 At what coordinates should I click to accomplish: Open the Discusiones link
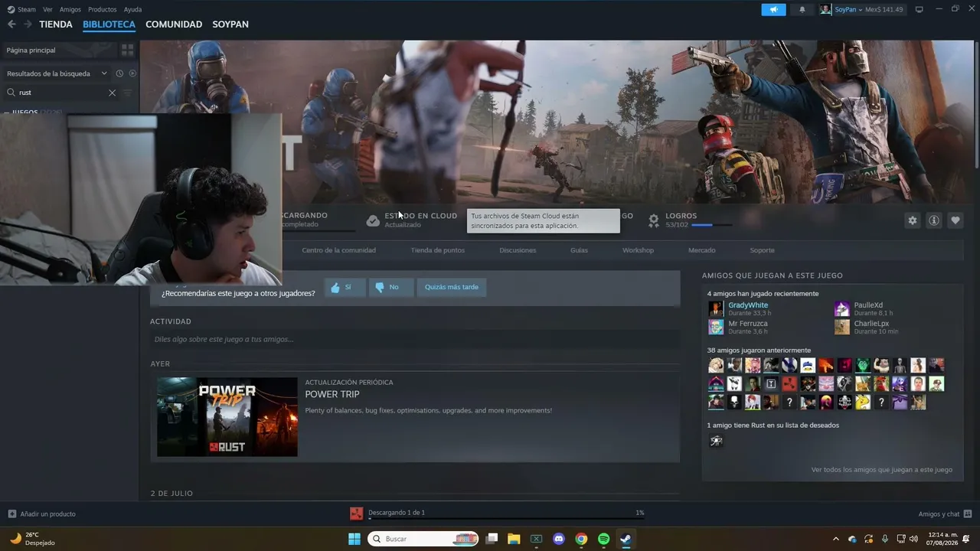518,250
